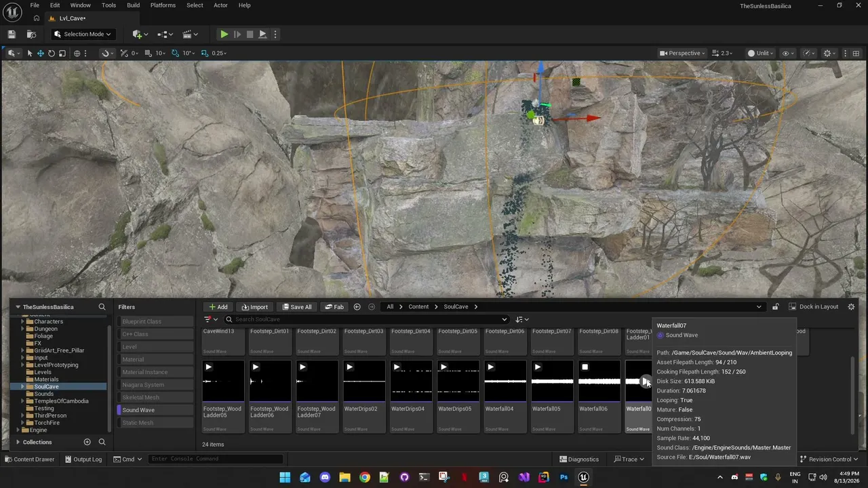
Task: Click the stop simulation button in toolbar
Action: 250,34
